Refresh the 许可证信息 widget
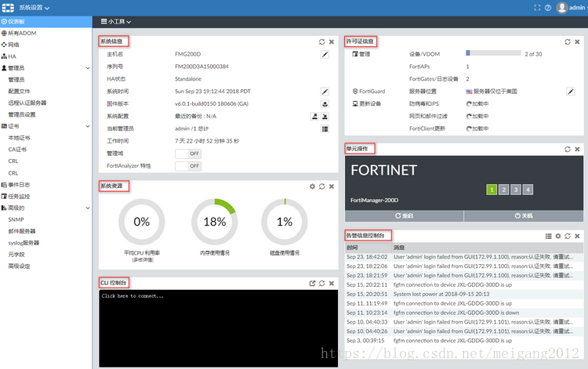 click(x=568, y=42)
